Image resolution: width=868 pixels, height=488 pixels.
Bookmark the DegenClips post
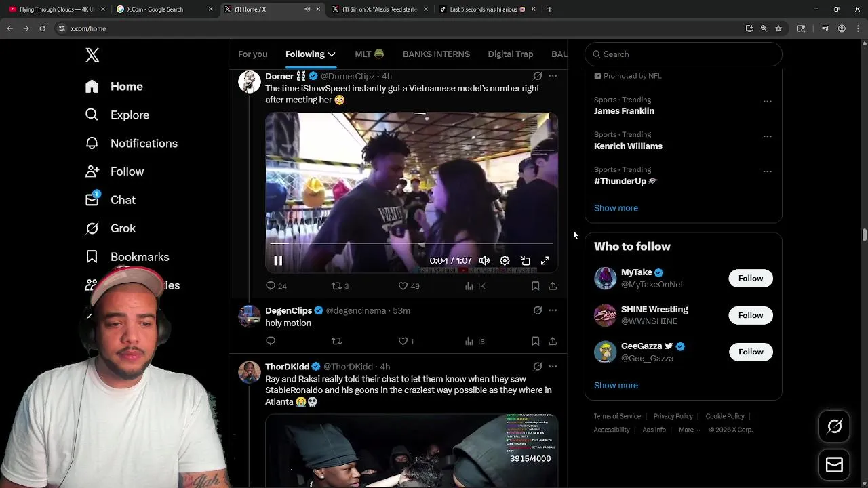(535, 341)
